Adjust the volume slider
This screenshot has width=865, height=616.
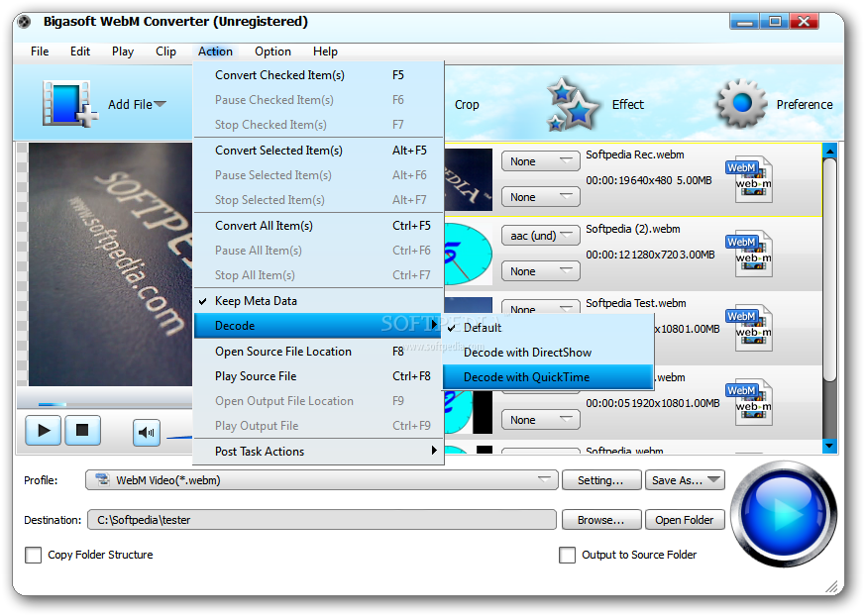179,437
